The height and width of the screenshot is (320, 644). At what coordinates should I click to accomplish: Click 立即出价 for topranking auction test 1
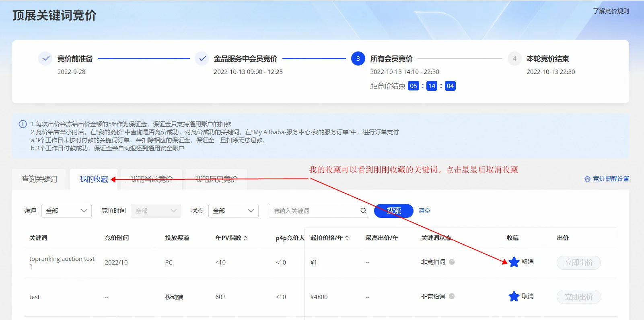click(578, 263)
